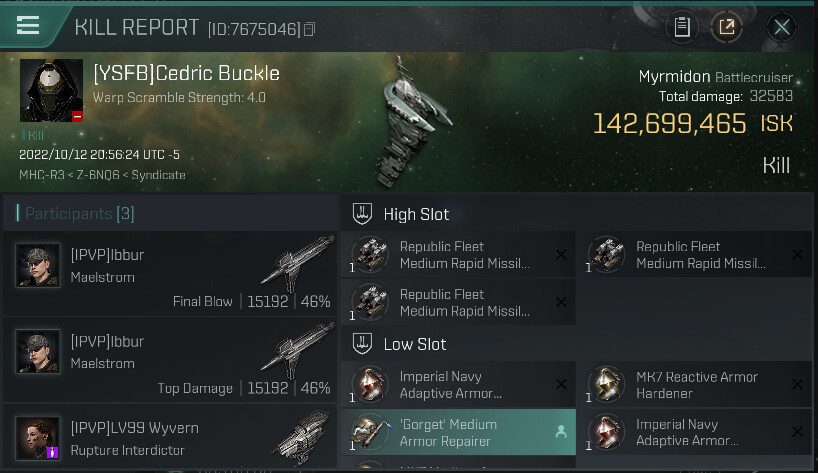This screenshot has width=818, height=473.
Task: Click the MK7 Reactive Armor Hardener item
Action: (695, 385)
